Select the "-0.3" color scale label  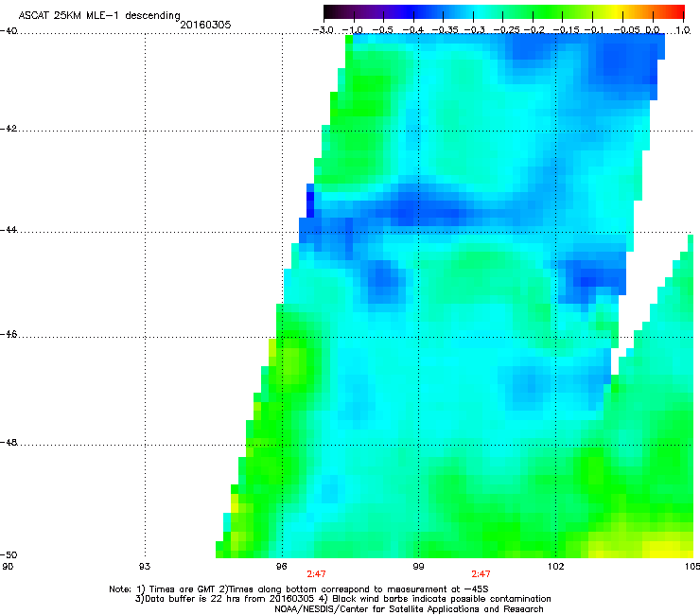coord(475,30)
